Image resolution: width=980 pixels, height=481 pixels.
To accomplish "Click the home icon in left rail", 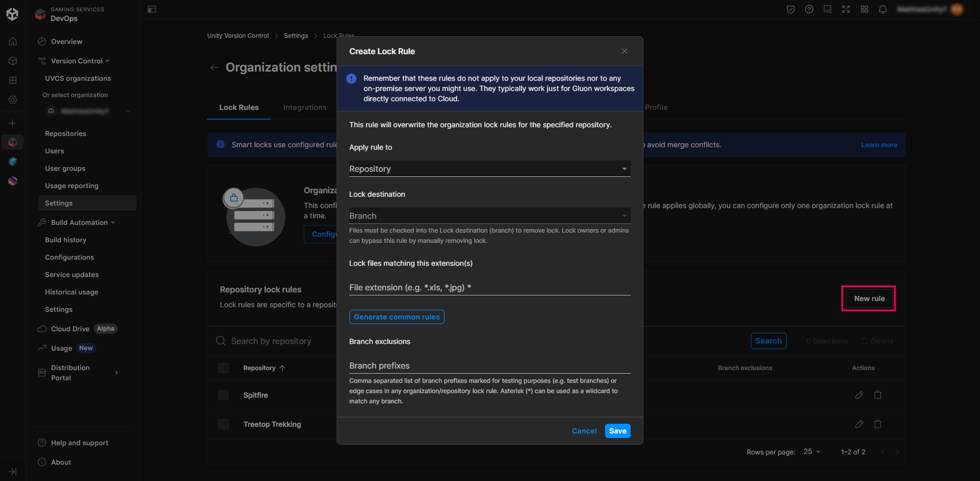I will click(x=13, y=41).
